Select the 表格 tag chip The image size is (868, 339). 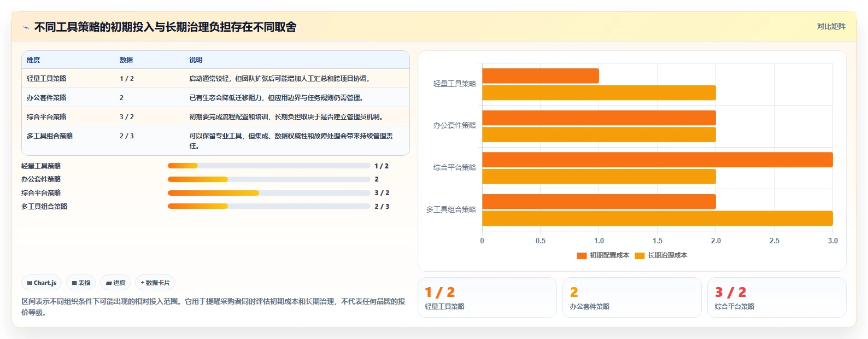[81, 283]
